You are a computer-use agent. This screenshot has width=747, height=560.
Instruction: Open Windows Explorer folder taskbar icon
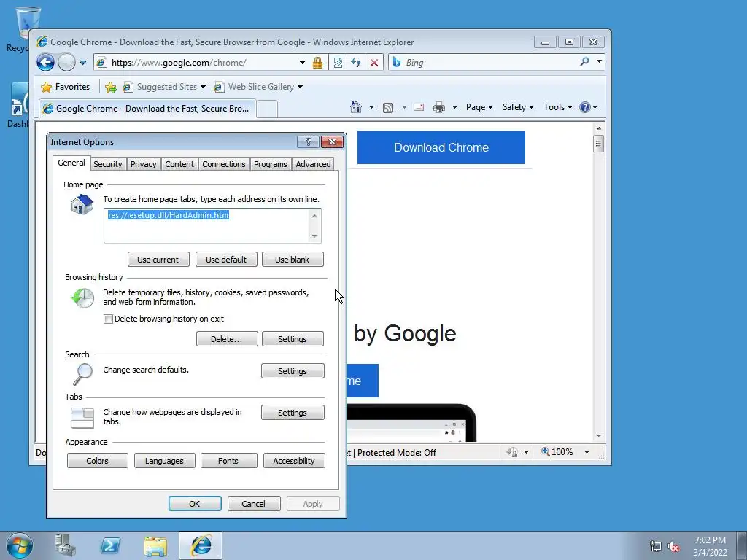click(x=155, y=546)
